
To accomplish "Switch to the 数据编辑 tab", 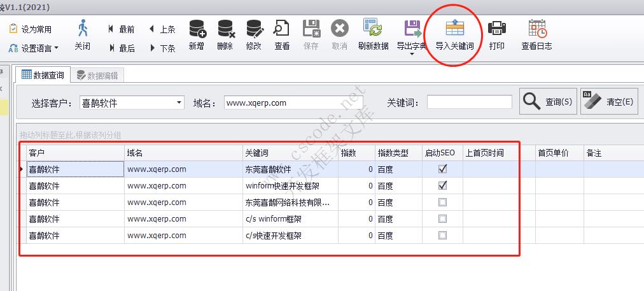I will click(x=97, y=75).
